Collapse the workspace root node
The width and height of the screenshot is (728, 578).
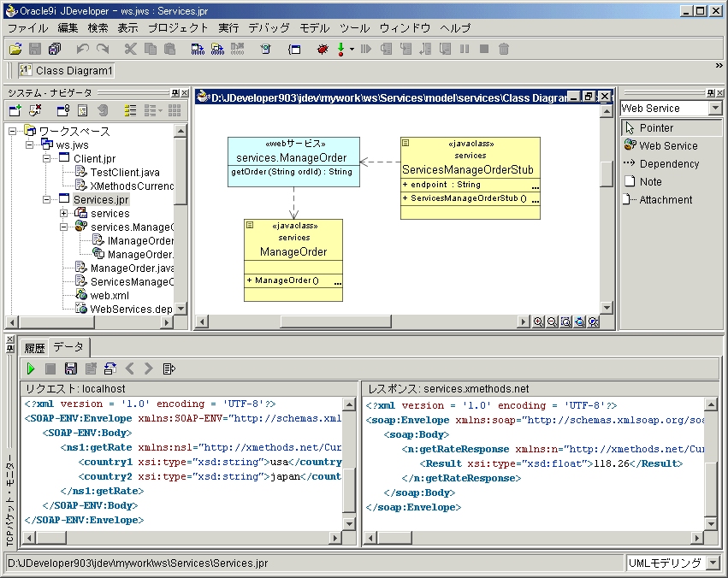13,132
